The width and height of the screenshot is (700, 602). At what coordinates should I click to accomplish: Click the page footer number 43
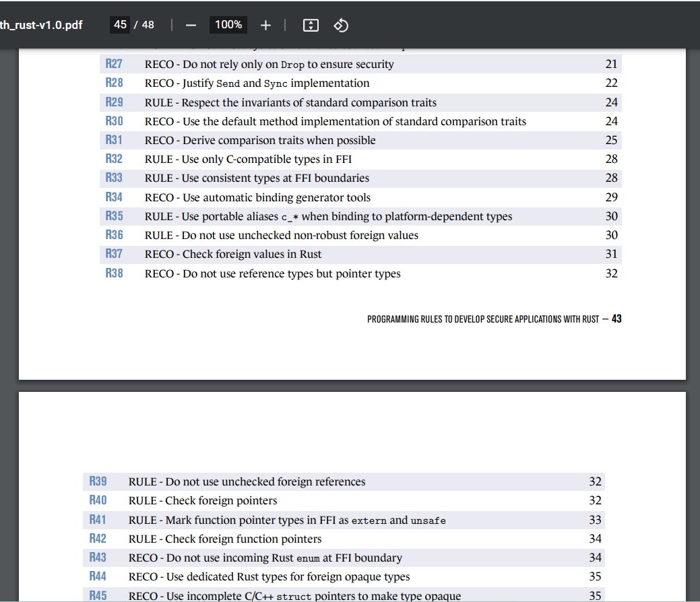616,319
